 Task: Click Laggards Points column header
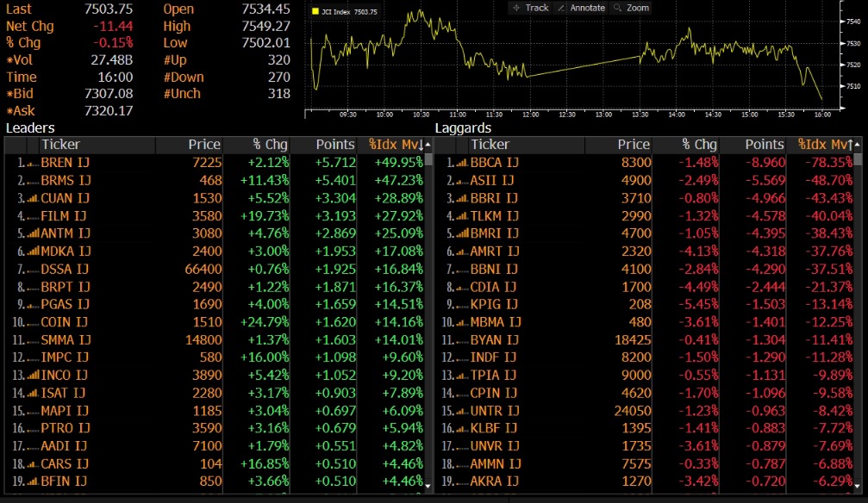coord(765,145)
